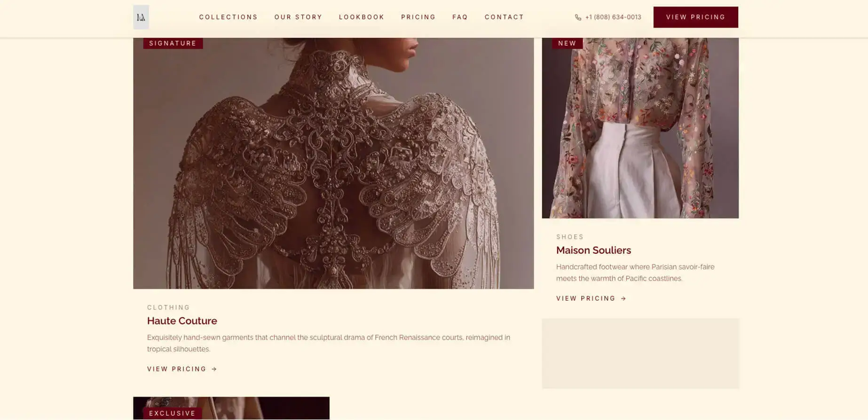868x420 pixels.
Task: Select Pricing in the navigation bar
Action: [418, 17]
